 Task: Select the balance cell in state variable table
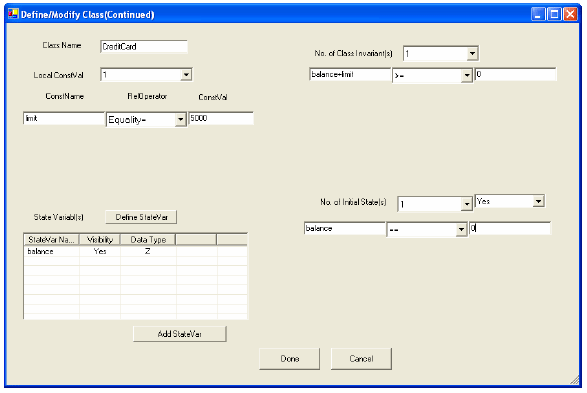pos(52,252)
